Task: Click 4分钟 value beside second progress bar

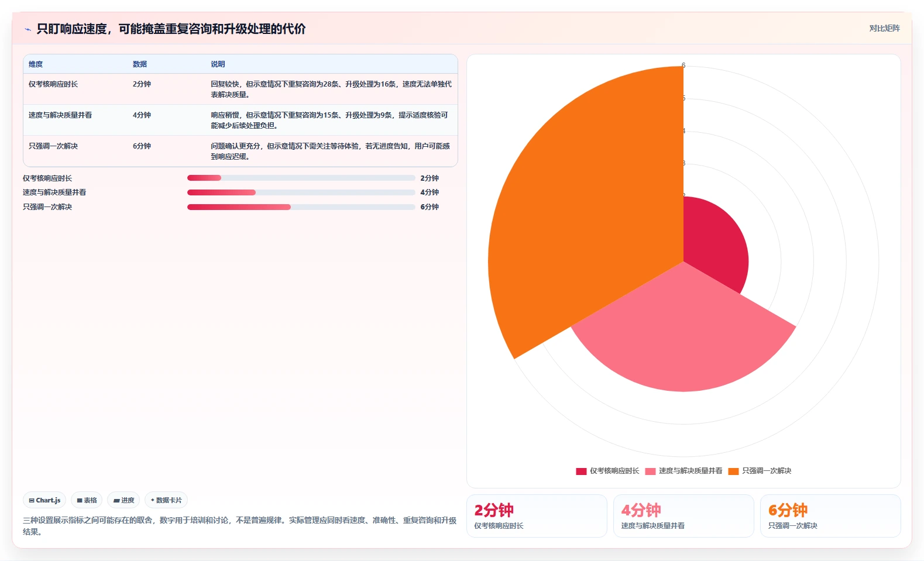Action: click(x=430, y=192)
